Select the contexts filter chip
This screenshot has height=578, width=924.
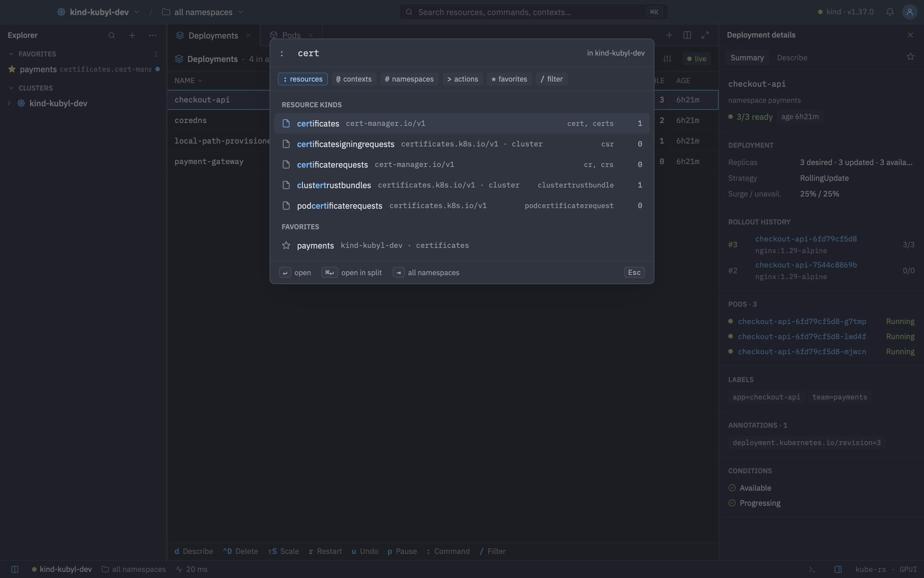click(x=354, y=79)
